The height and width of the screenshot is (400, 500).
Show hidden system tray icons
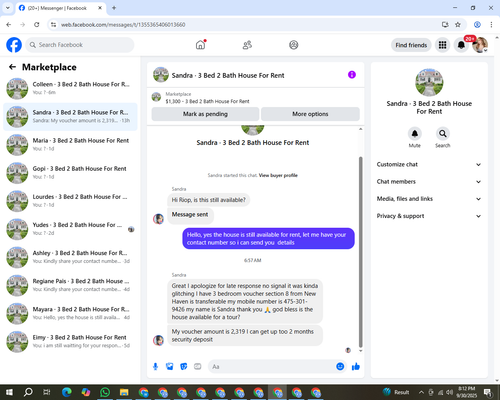coord(421,392)
